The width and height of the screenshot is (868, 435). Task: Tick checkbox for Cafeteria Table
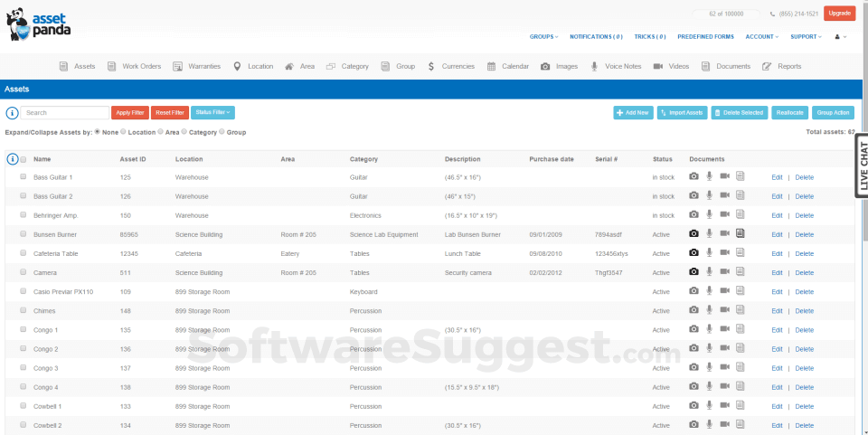pos(24,253)
